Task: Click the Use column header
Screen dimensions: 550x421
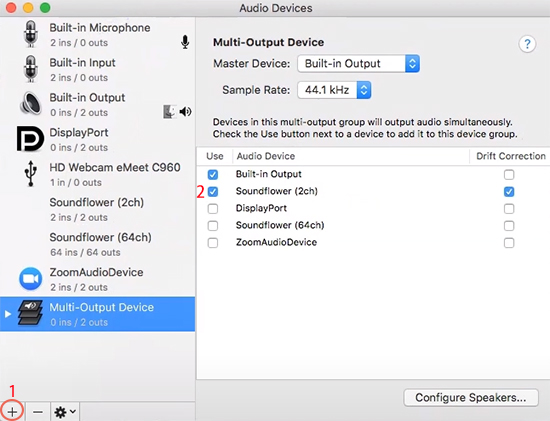Action: click(x=215, y=156)
